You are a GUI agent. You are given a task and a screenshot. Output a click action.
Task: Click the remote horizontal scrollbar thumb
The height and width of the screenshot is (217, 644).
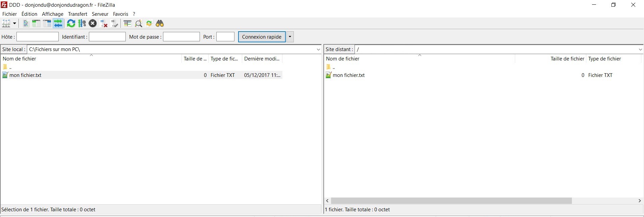pos(451,201)
